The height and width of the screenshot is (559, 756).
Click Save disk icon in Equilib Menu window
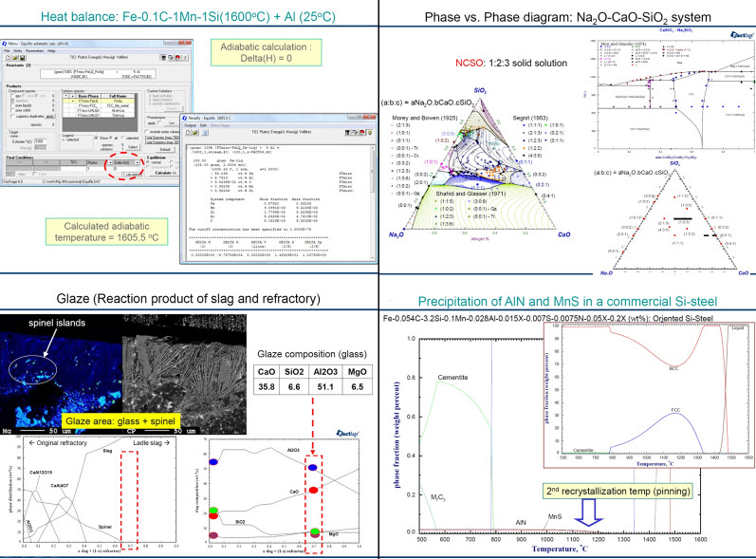[x=23, y=57]
